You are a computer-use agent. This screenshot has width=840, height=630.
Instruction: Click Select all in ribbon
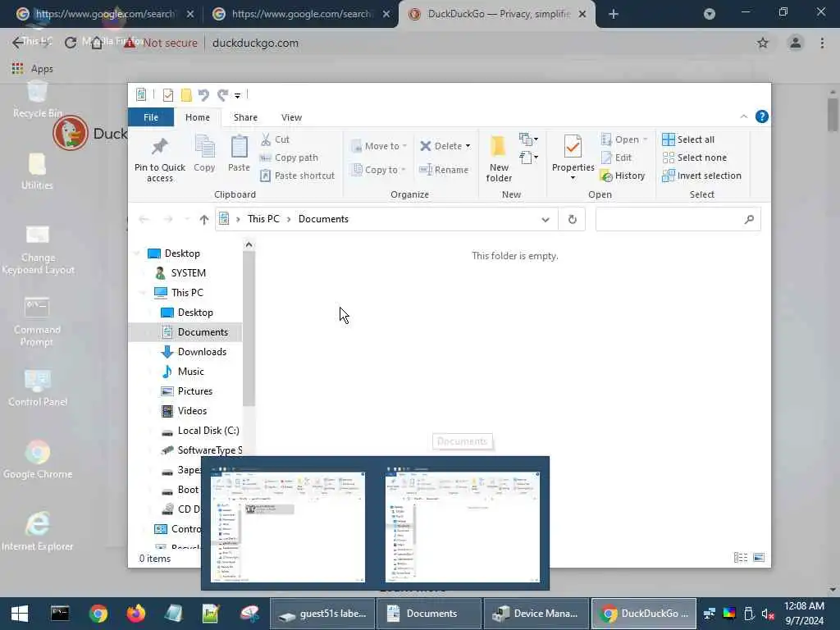688,139
